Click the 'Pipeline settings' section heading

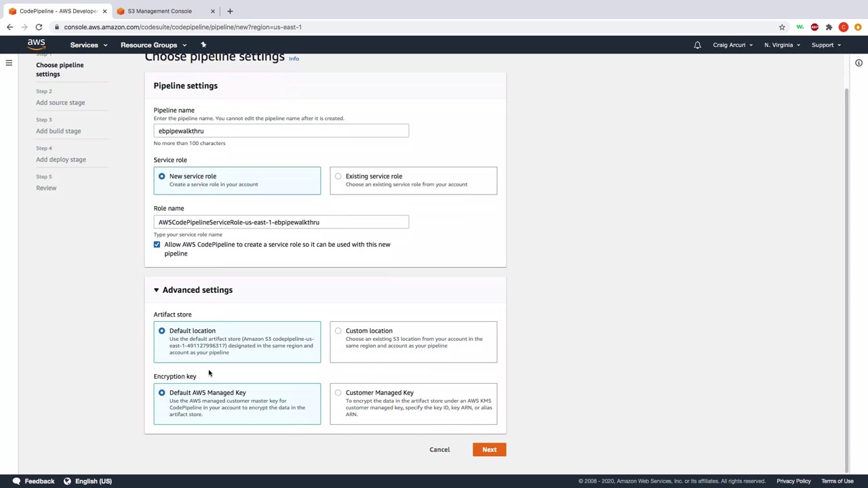coord(185,86)
